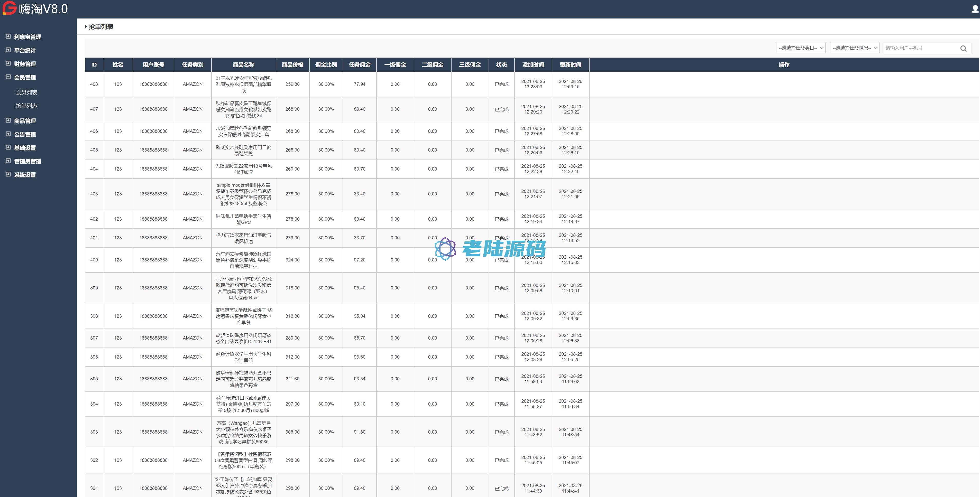
Task: Expand 基础设置 sidebar section
Action: coord(25,148)
